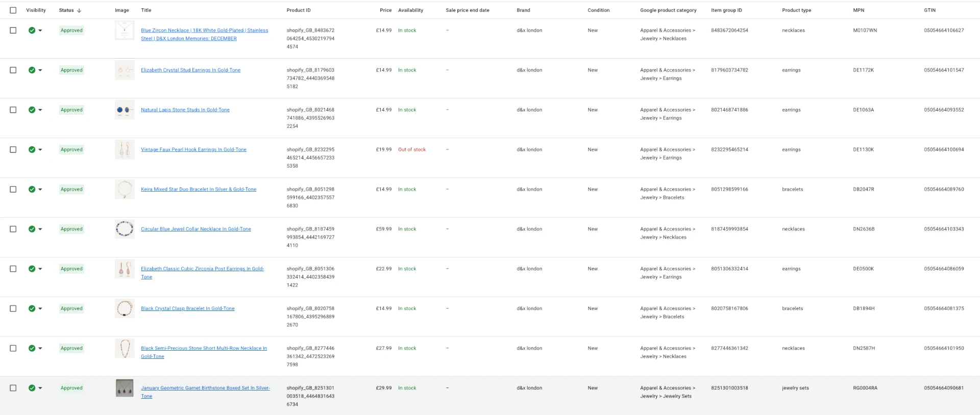Click the Circular Blue Jewel Collar Necklace thumbnail
Image resolution: width=980 pixels, height=415 pixels.
pyautogui.click(x=125, y=229)
